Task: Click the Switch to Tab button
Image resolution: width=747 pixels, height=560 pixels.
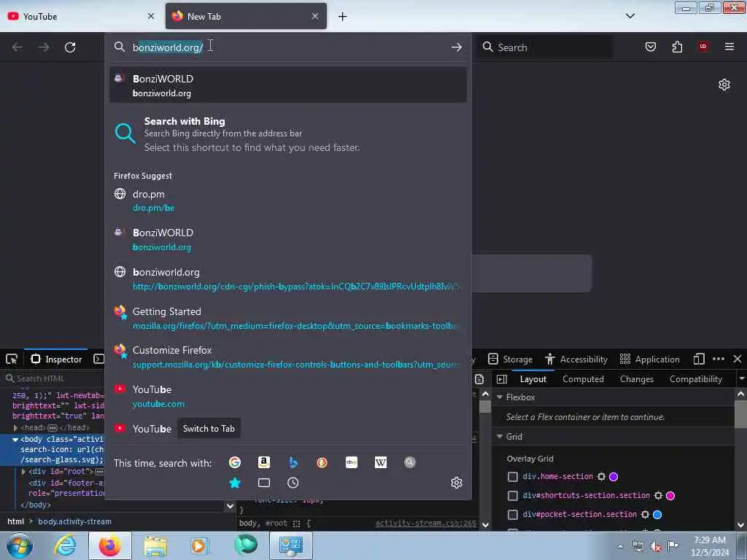Action: tap(209, 429)
